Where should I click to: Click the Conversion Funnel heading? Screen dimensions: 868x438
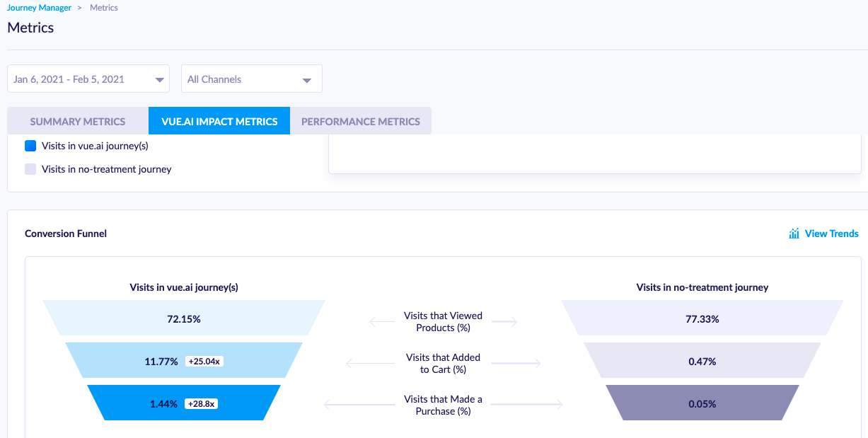point(66,234)
